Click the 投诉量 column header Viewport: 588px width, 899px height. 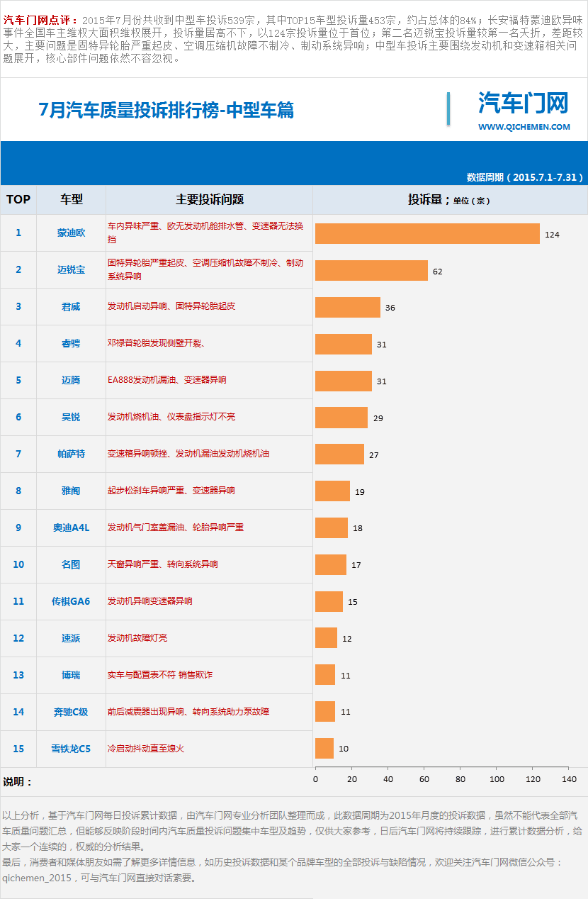pos(449,200)
